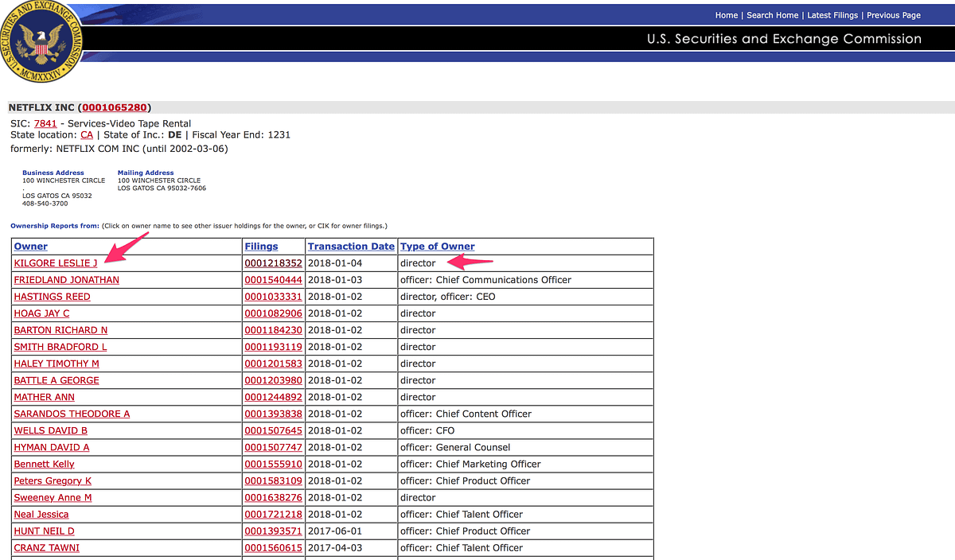Open owner CRANZ TAWNI
The image size is (955, 560).
[46, 547]
